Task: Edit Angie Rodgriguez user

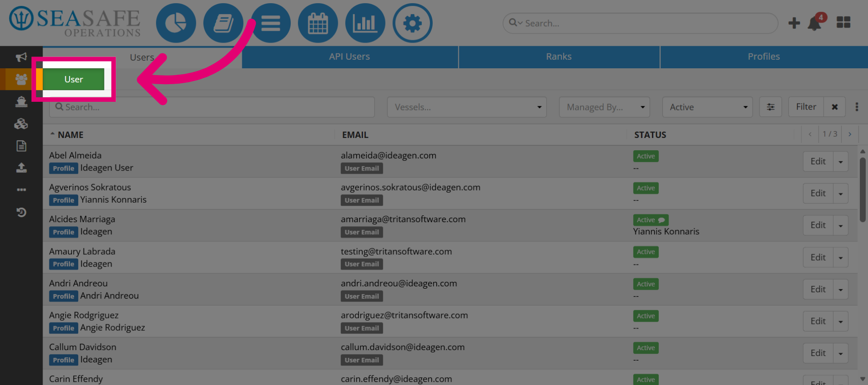Action: click(818, 321)
